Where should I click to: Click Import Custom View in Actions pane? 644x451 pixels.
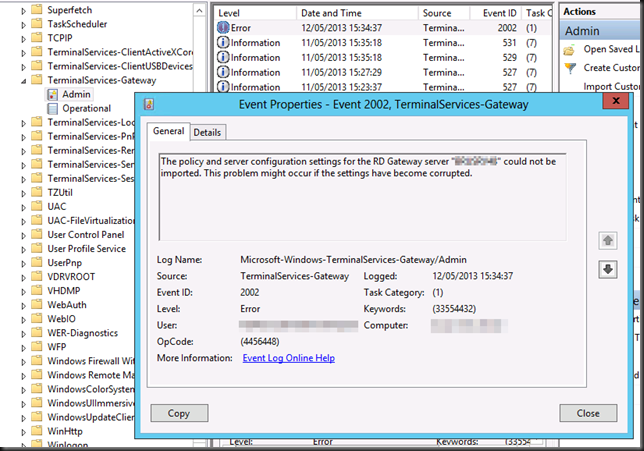click(611, 87)
